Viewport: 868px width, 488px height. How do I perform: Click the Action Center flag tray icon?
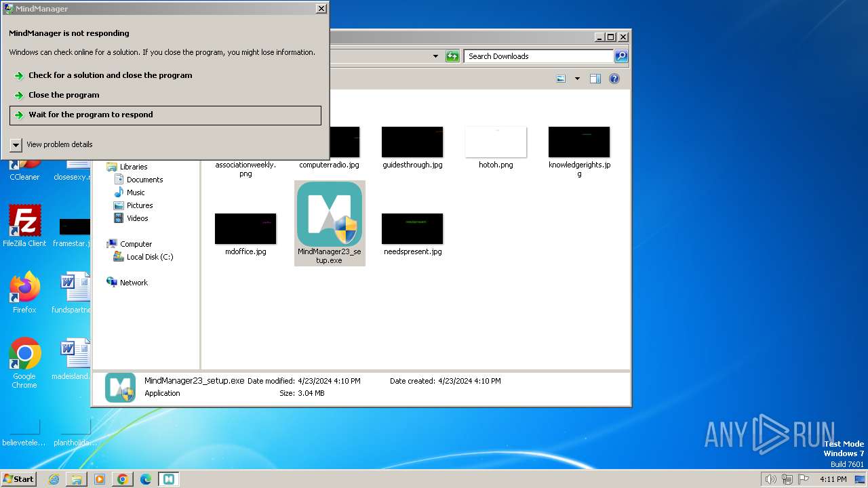point(804,479)
